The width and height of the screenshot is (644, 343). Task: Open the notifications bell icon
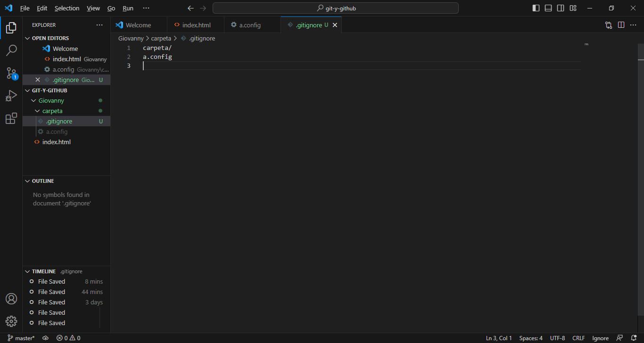tap(634, 338)
